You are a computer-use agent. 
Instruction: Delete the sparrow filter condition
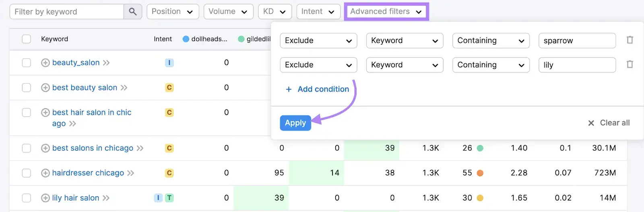630,40
